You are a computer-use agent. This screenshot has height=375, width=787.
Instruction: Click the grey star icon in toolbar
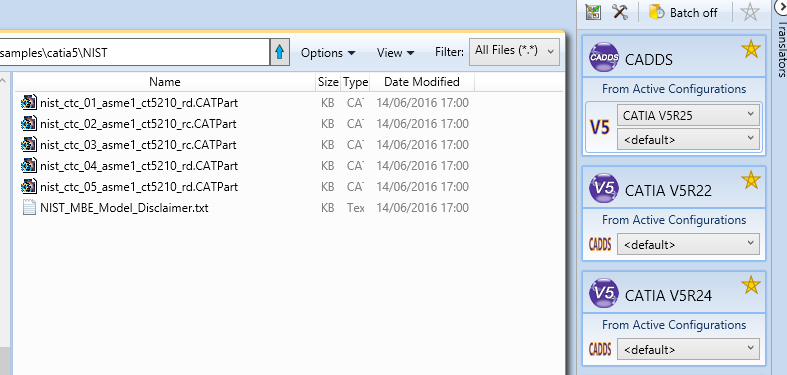pyautogui.click(x=750, y=12)
